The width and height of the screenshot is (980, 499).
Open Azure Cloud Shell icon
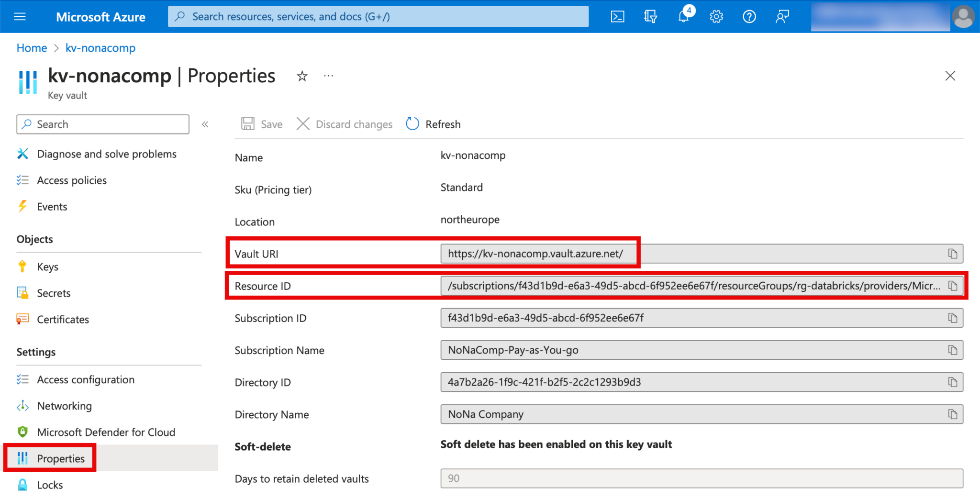[617, 17]
